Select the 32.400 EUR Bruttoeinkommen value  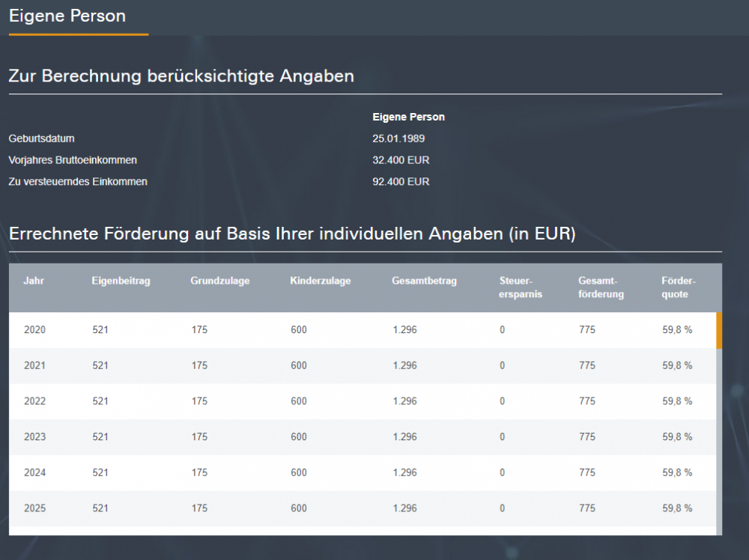(x=401, y=160)
